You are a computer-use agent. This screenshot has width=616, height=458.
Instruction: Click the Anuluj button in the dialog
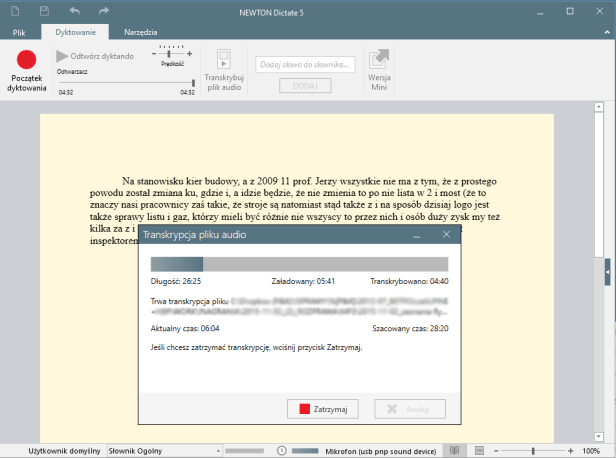pos(409,408)
